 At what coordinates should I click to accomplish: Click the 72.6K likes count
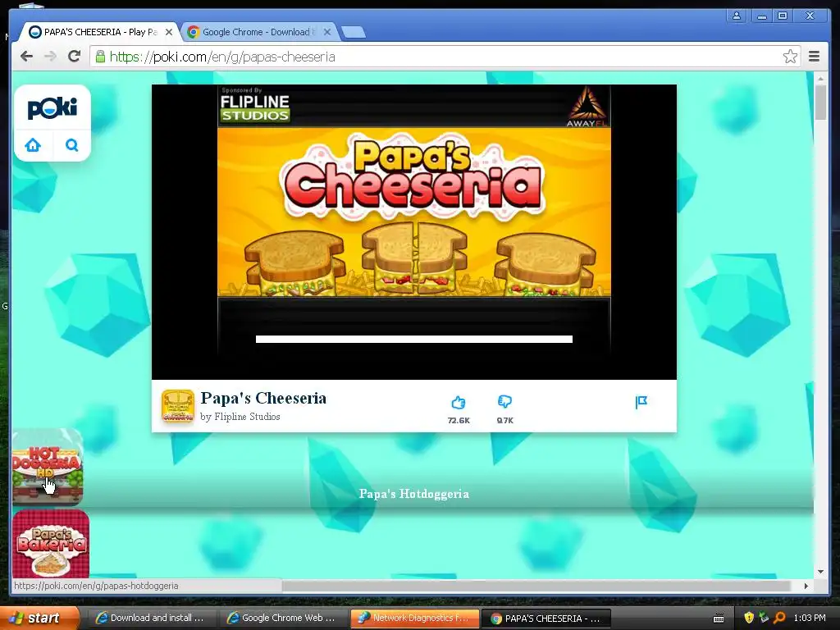tap(459, 421)
